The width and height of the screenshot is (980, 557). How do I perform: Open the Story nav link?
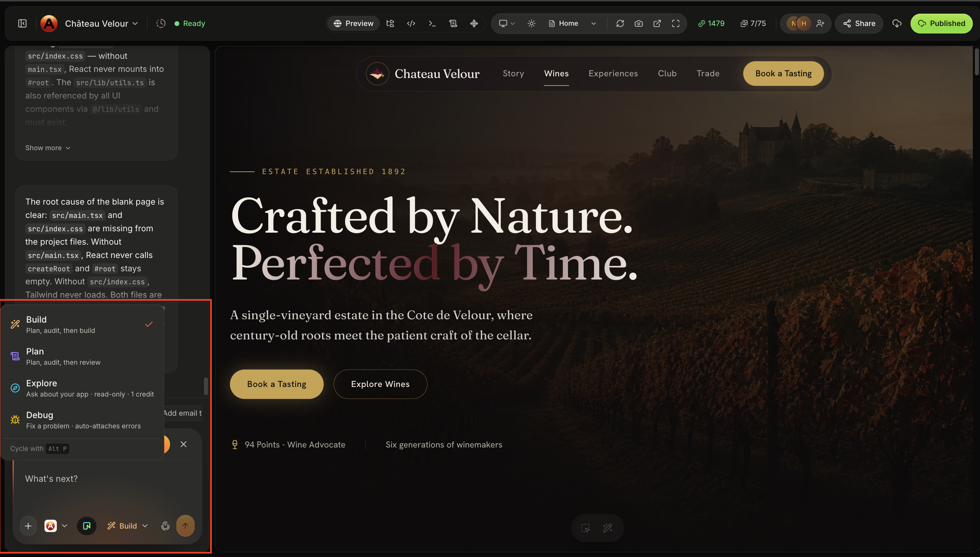point(513,74)
